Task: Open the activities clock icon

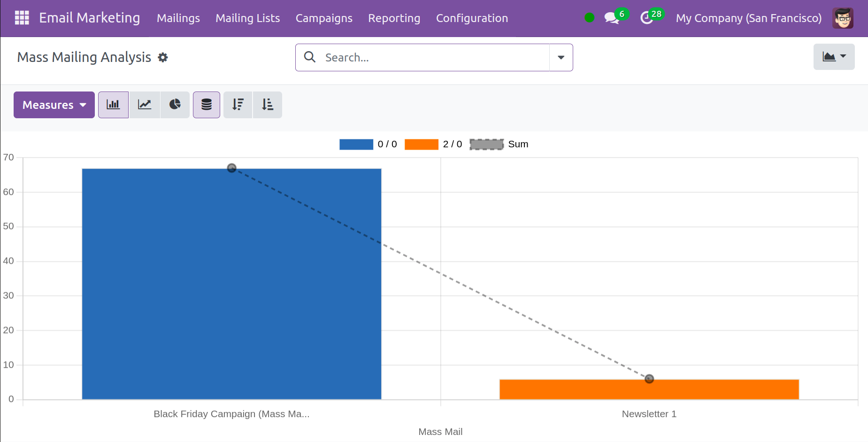Action: 647,18
